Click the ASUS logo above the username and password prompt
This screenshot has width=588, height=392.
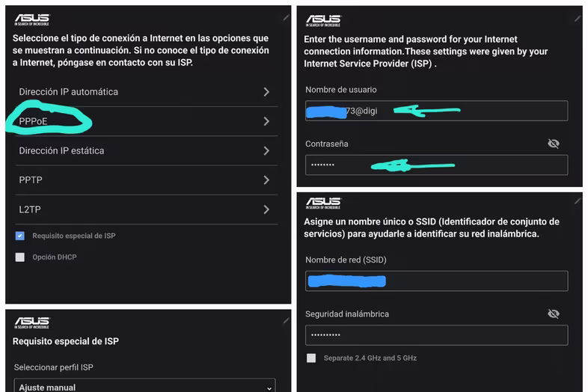tap(323, 21)
